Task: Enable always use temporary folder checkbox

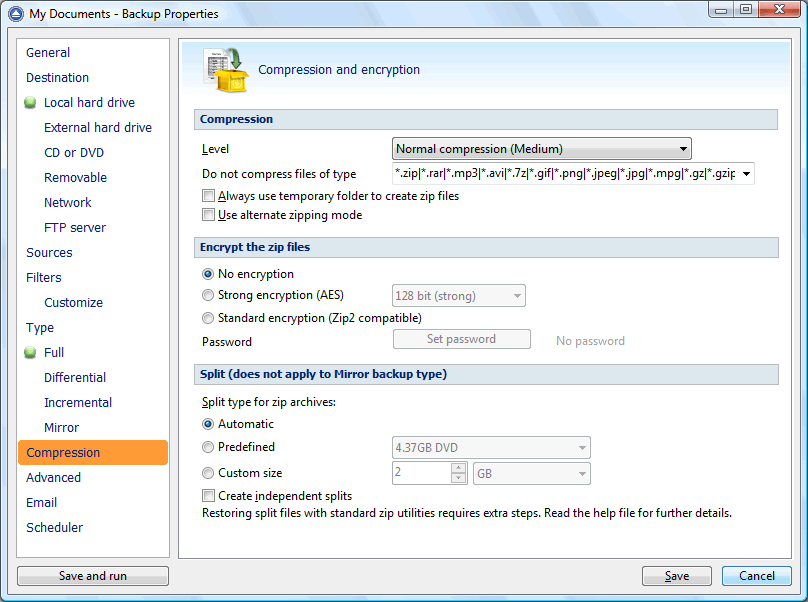Action: (208, 196)
